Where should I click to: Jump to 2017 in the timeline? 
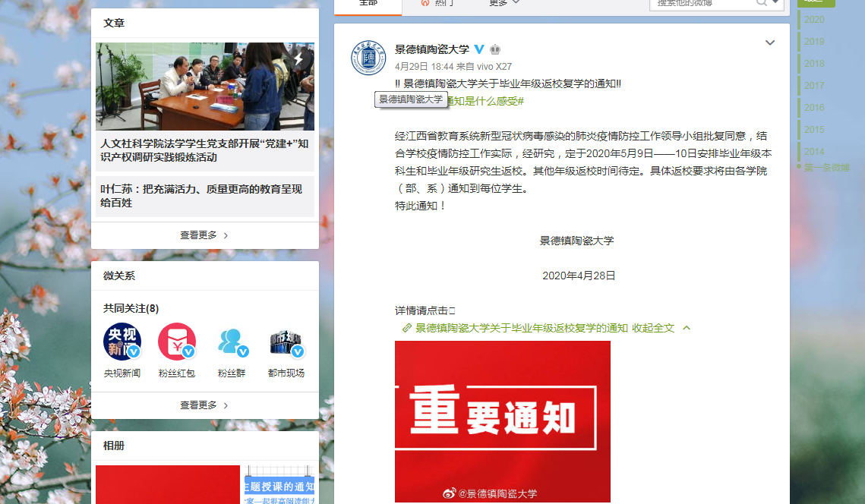pyautogui.click(x=813, y=86)
